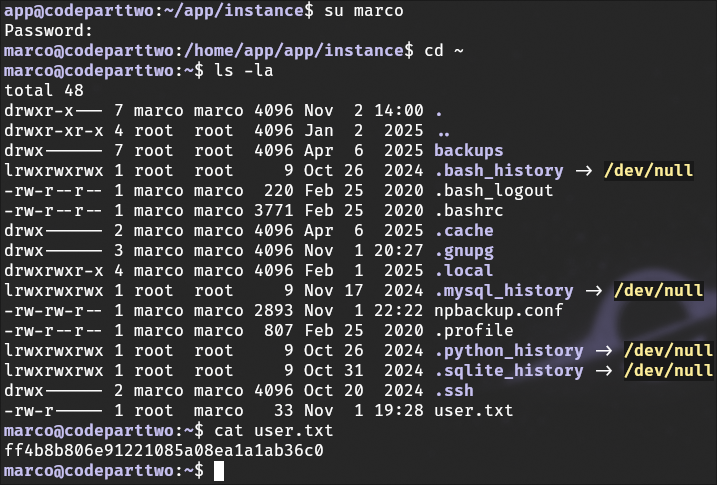This screenshot has height=485, width=717.
Task: Click the .mysql_history symlink name
Action: (503, 290)
